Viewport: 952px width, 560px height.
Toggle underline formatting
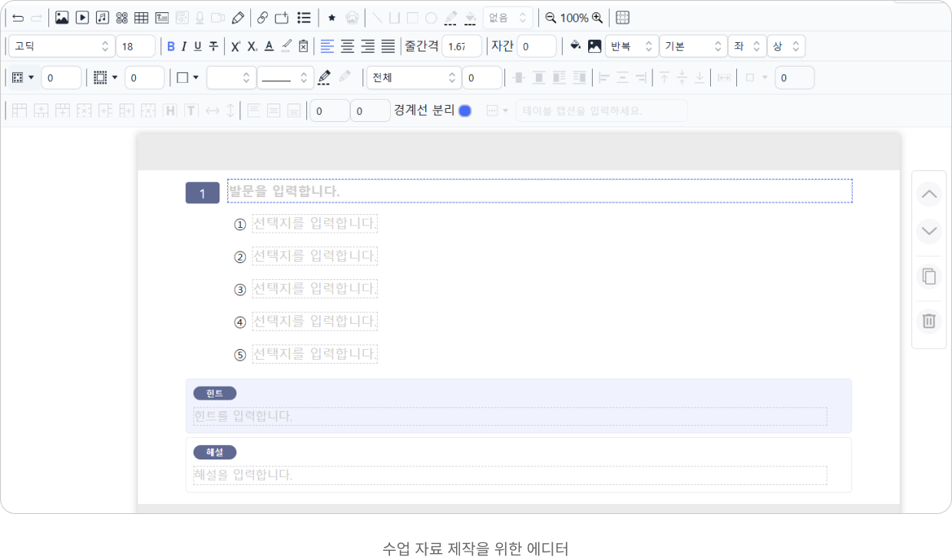198,47
